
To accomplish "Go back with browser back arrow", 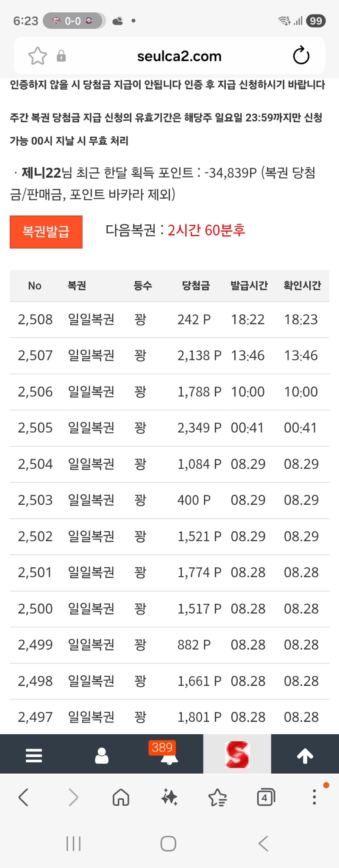I will click(24, 798).
